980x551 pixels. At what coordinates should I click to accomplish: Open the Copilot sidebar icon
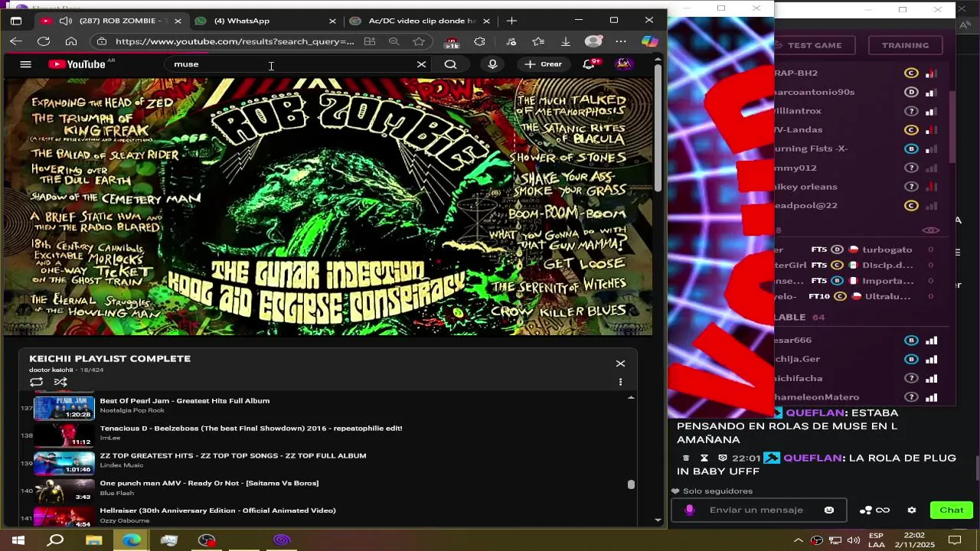pyautogui.click(x=649, y=41)
